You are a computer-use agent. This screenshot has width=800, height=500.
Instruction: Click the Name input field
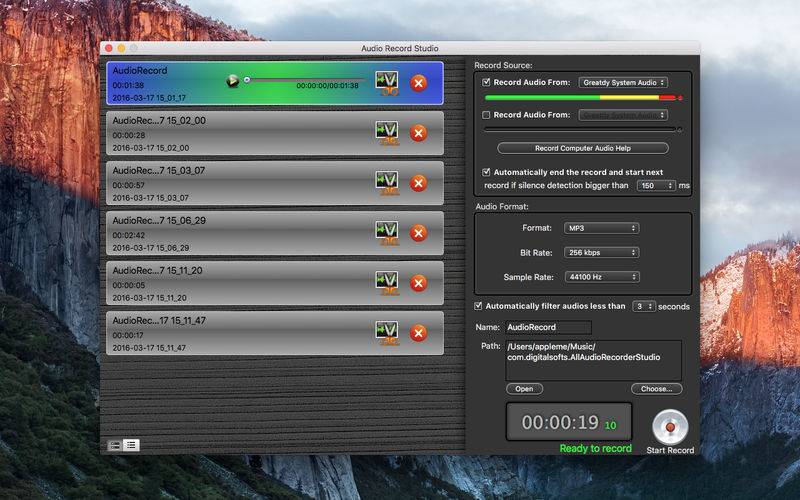[548, 327]
